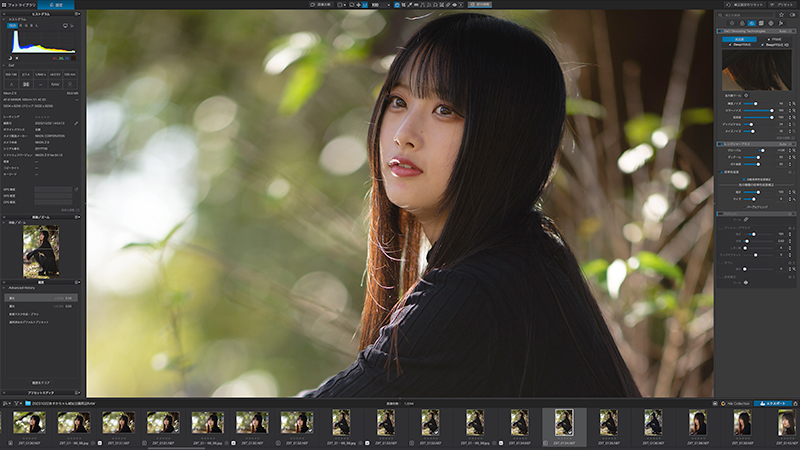Switch to the PhotoLibrary tab
The height and width of the screenshot is (450, 800).
coord(19,5)
